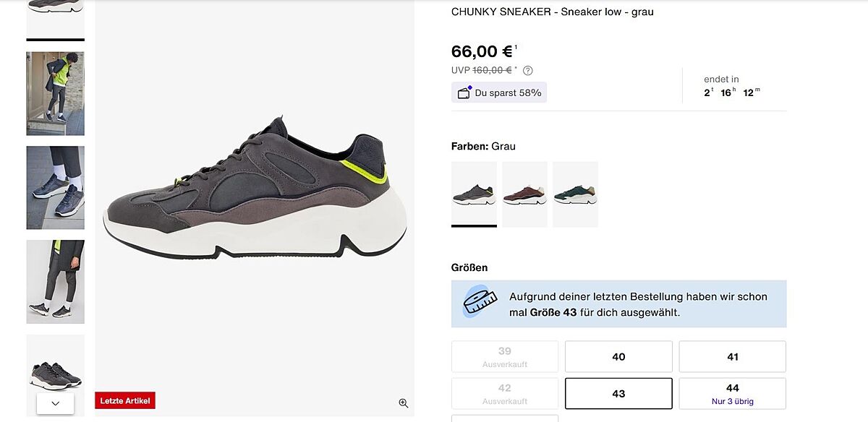Click the main grey sneaker product image
Screen dimensions: 868x422
[x=255, y=195]
